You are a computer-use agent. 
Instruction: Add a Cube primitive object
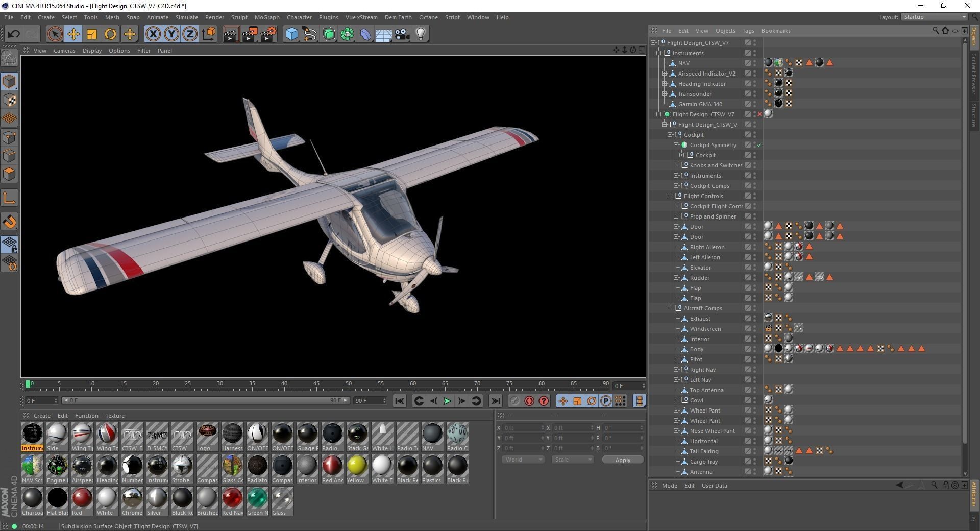click(291, 34)
